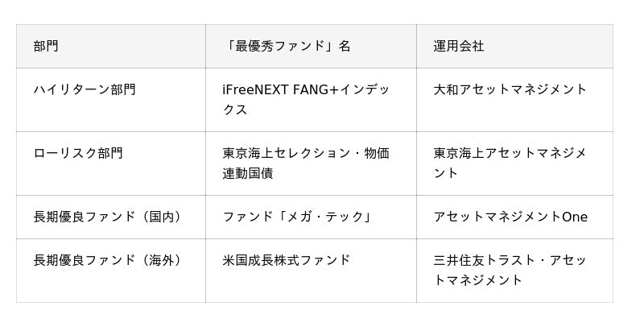Click the text One after アセットマネジメント

click(x=575, y=217)
